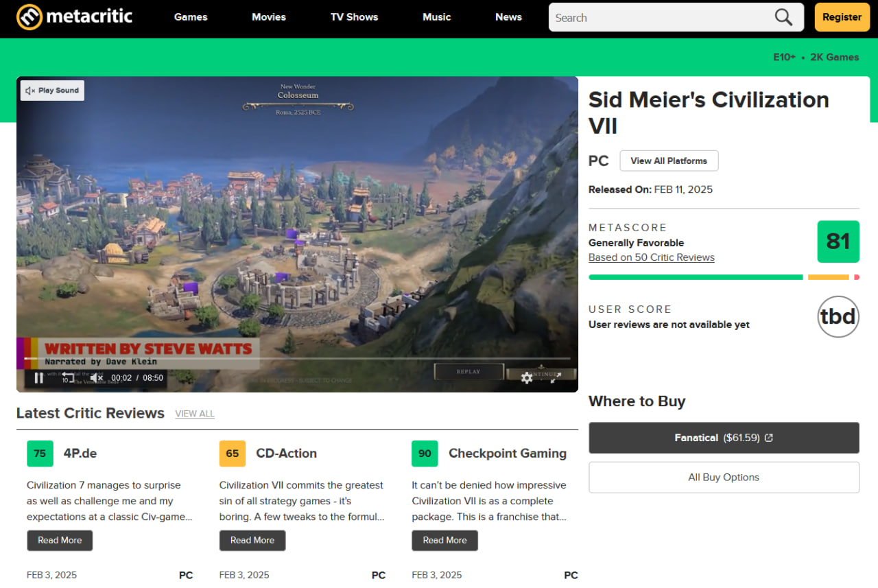
Task: Click the CD-Action review excerpt text
Action: coord(302,501)
